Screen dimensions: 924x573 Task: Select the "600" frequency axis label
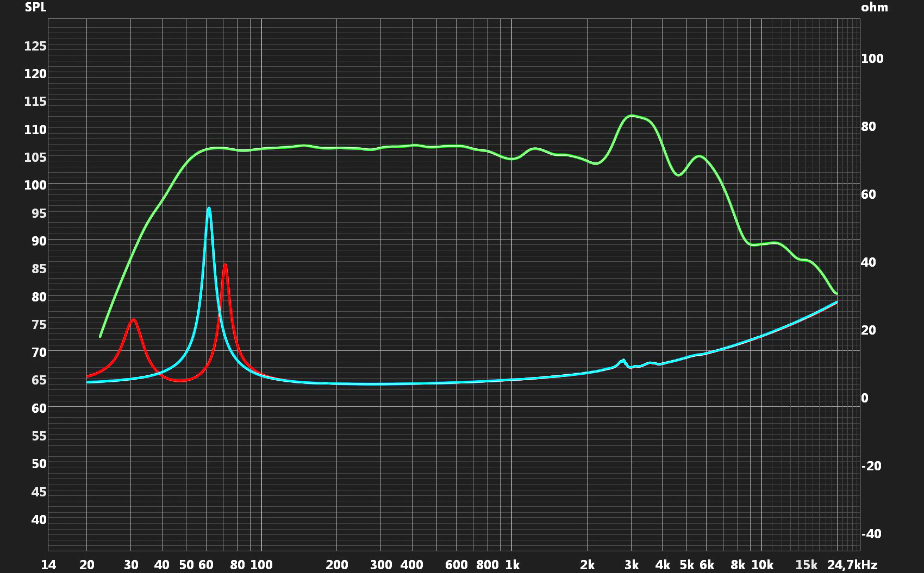click(456, 565)
